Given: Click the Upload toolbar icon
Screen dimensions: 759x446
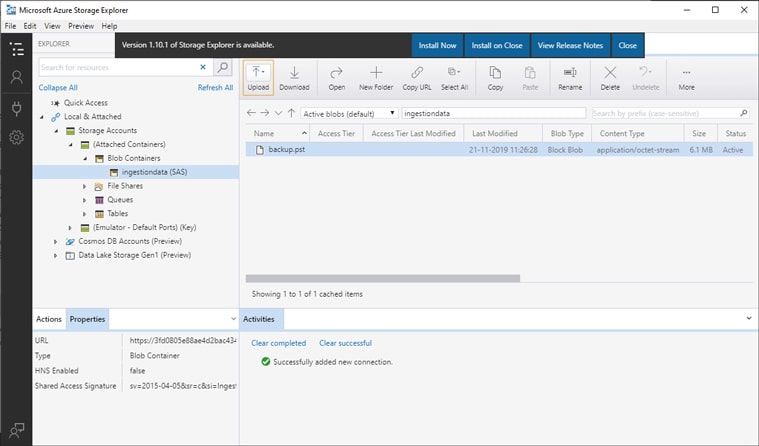Looking at the screenshot, I should [x=258, y=72].
